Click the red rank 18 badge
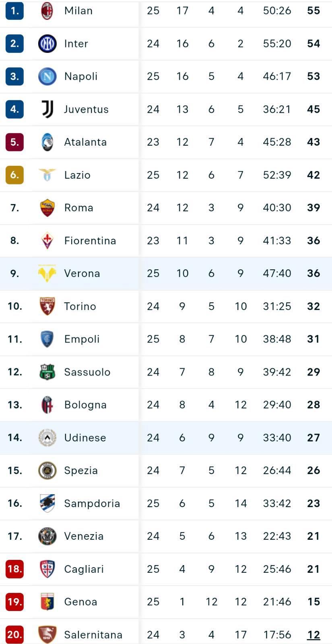Screen dimensions: 332x644 (14, 569)
